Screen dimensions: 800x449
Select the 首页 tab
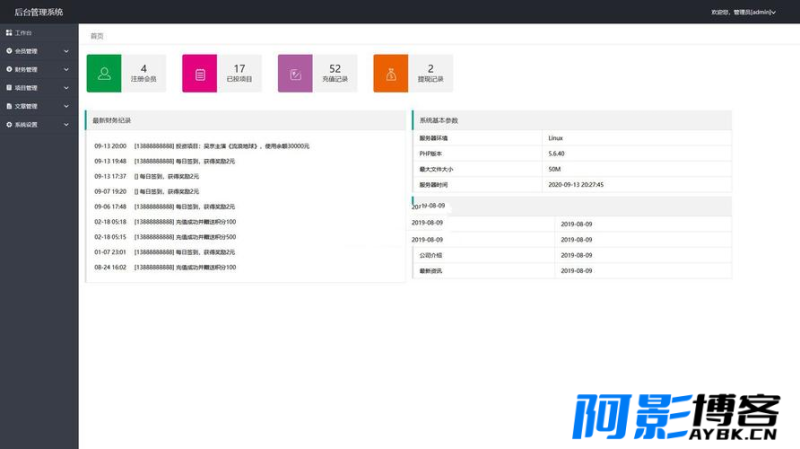point(97,36)
